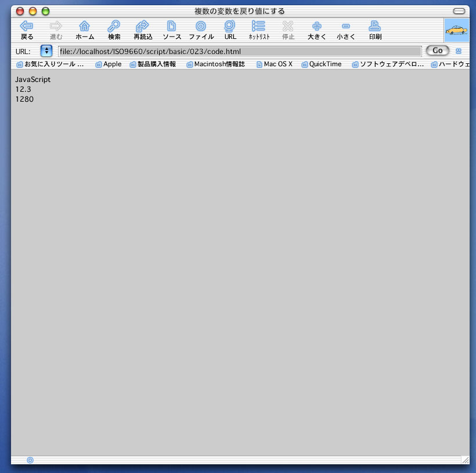Show the ホットリスト hotlist icon

(x=259, y=30)
